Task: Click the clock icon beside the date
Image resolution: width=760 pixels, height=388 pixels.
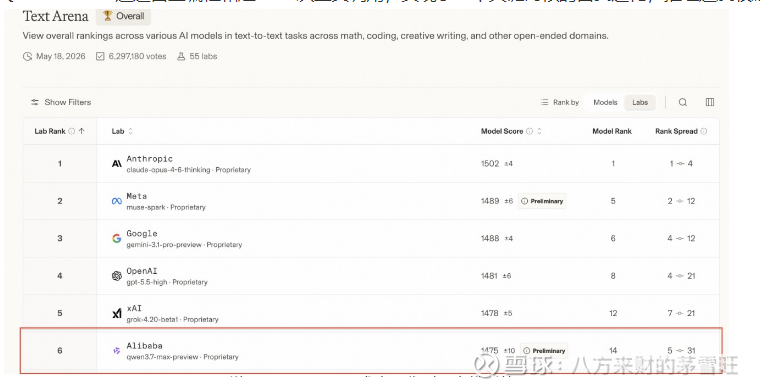Action: (x=28, y=56)
